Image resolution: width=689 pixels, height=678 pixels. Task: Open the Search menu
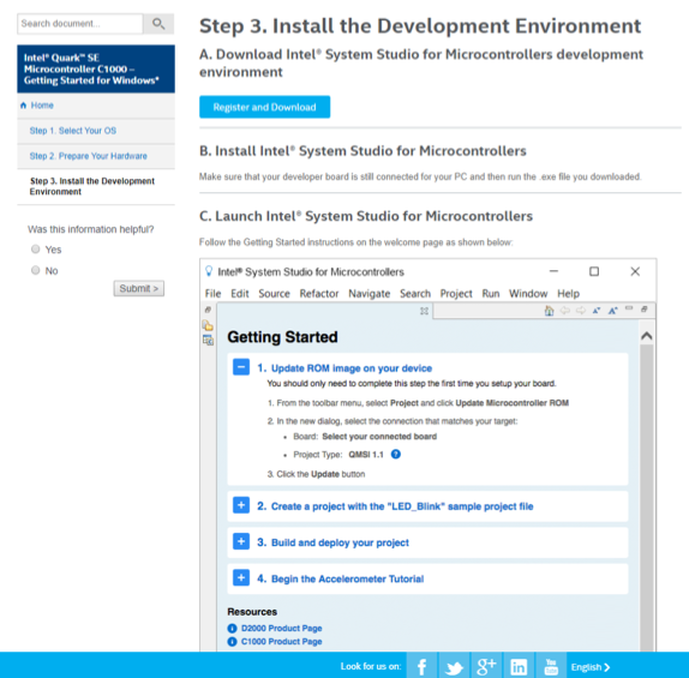tap(415, 294)
